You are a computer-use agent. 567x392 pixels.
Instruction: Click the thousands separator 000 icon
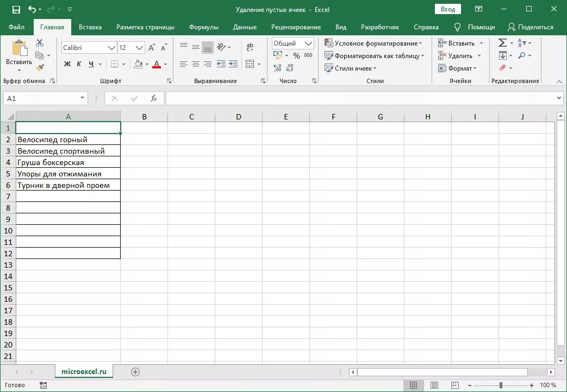click(308, 55)
